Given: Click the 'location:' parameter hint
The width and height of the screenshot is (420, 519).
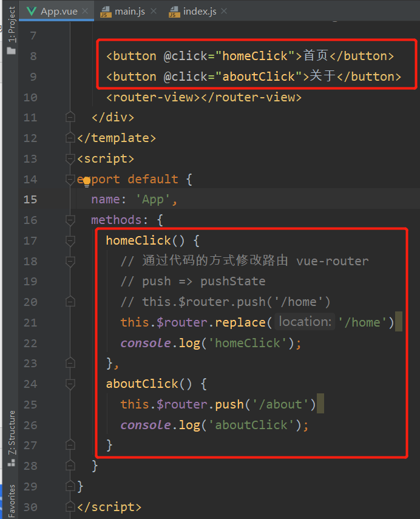Looking at the screenshot, I should tap(305, 322).
